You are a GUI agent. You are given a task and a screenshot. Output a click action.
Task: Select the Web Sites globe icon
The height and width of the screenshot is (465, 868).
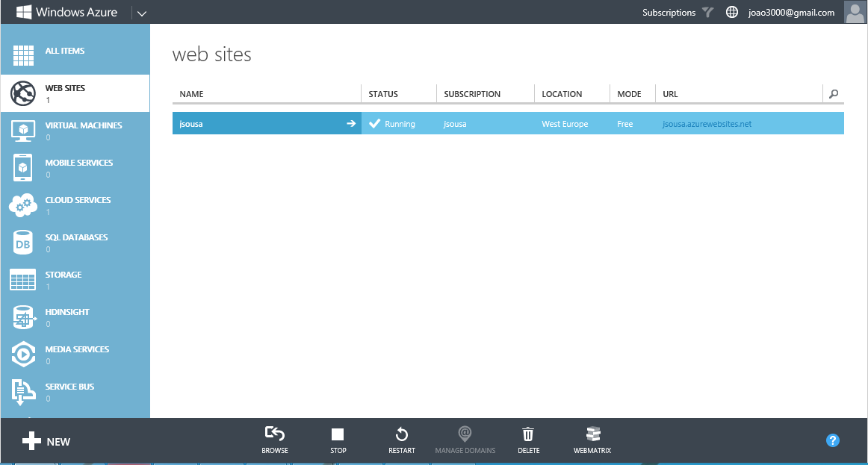[x=23, y=93]
